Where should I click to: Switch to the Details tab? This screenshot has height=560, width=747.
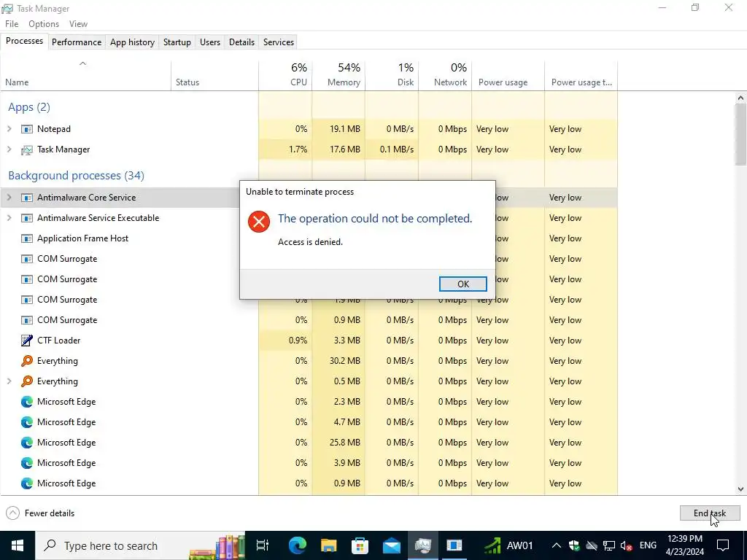[x=241, y=42]
